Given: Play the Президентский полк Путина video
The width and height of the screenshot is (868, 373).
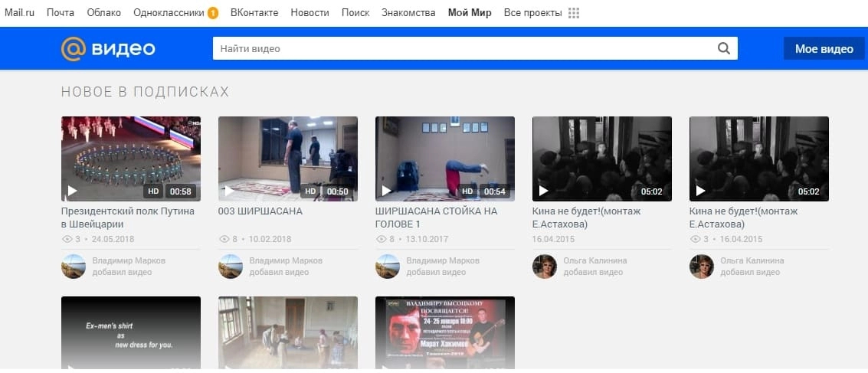Looking at the screenshot, I should click(131, 159).
